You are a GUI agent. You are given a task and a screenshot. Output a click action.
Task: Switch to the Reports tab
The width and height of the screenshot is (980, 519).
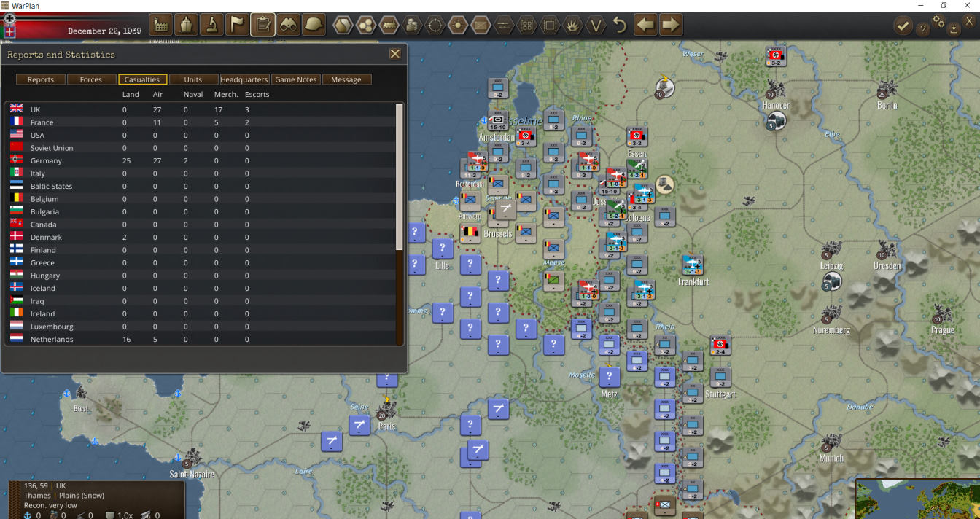(x=41, y=79)
